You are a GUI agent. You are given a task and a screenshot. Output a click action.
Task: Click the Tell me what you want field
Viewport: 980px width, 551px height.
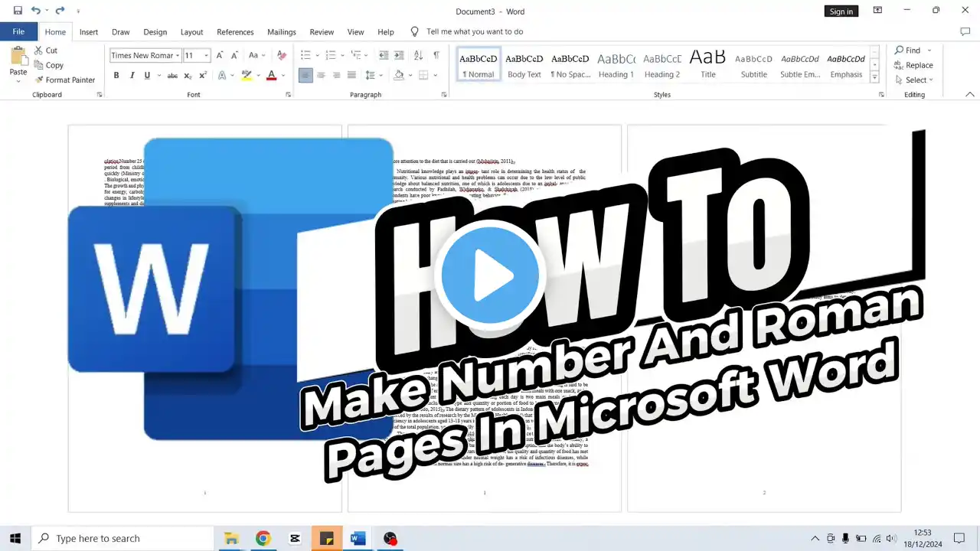(x=475, y=32)
